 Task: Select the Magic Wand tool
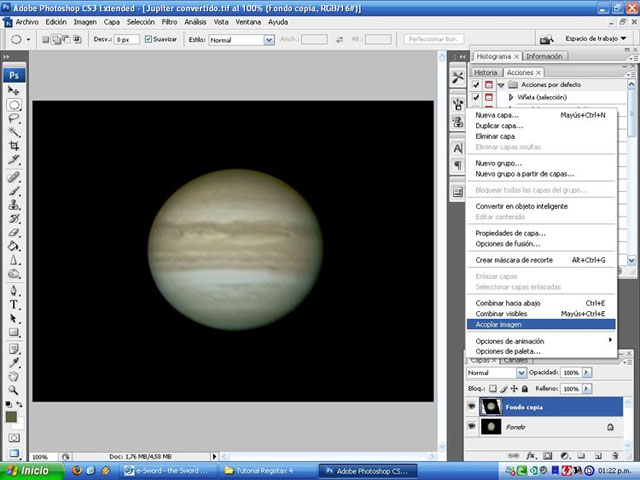click(x=14, y=132)
